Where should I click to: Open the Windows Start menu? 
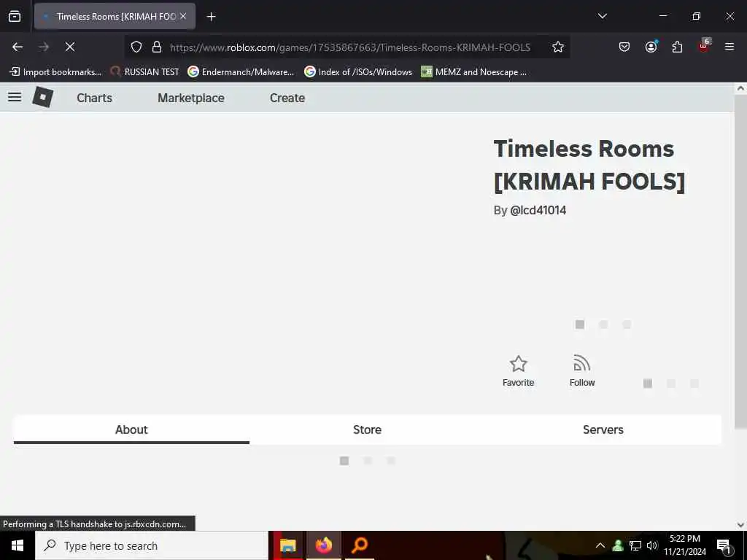[18, 545]
